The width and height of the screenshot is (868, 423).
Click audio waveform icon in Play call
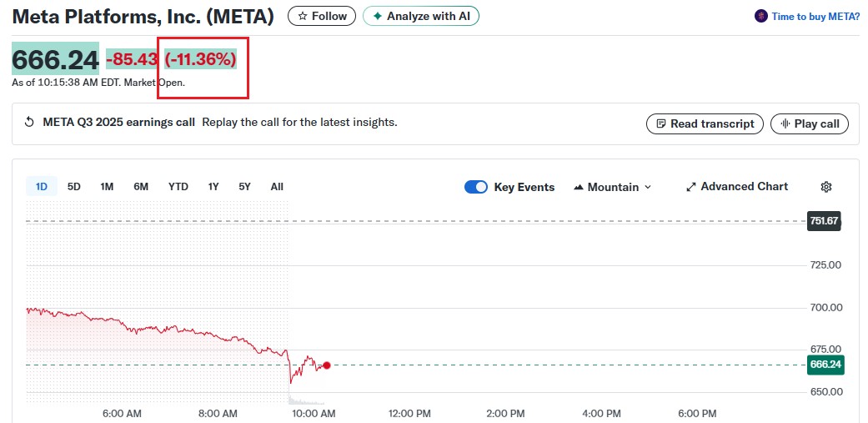point(784,123)
